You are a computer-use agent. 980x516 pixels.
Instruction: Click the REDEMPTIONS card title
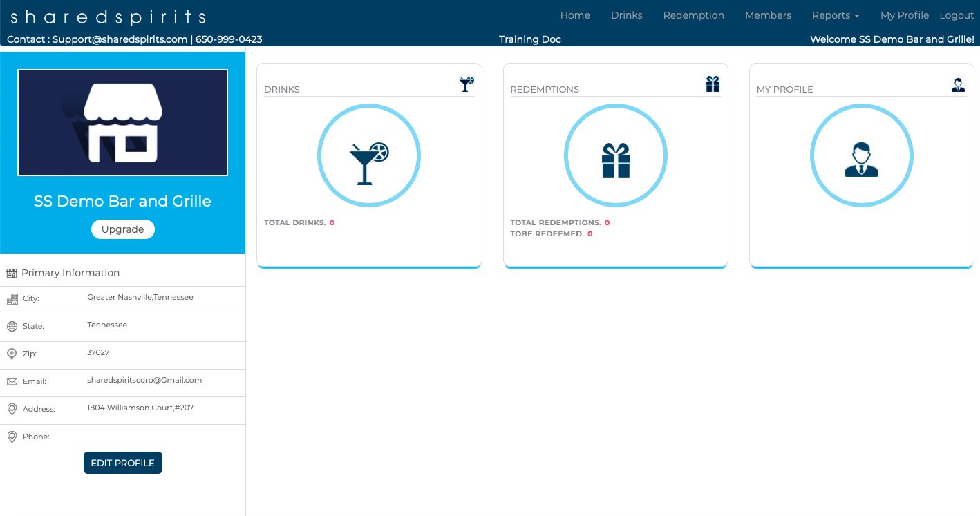[545, 89]
